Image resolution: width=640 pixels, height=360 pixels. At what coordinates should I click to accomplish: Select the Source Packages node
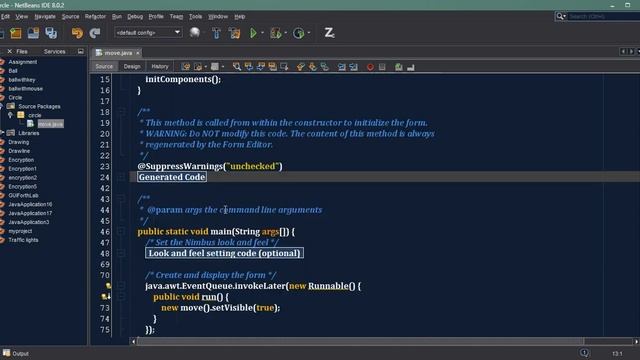(x=39, y=107)
